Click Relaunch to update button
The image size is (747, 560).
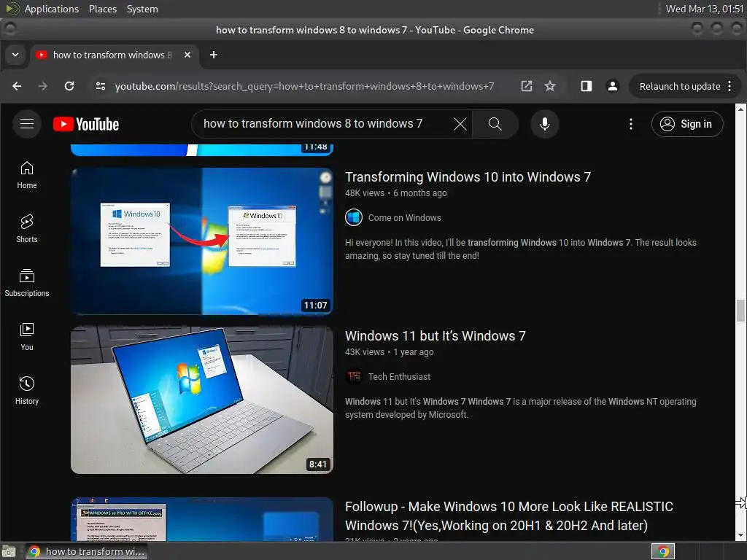click(x=679, y=86)
